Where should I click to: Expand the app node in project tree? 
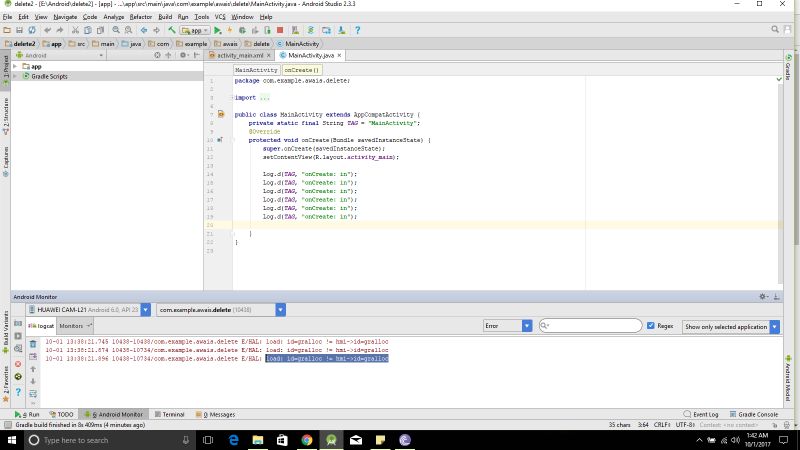15,66
